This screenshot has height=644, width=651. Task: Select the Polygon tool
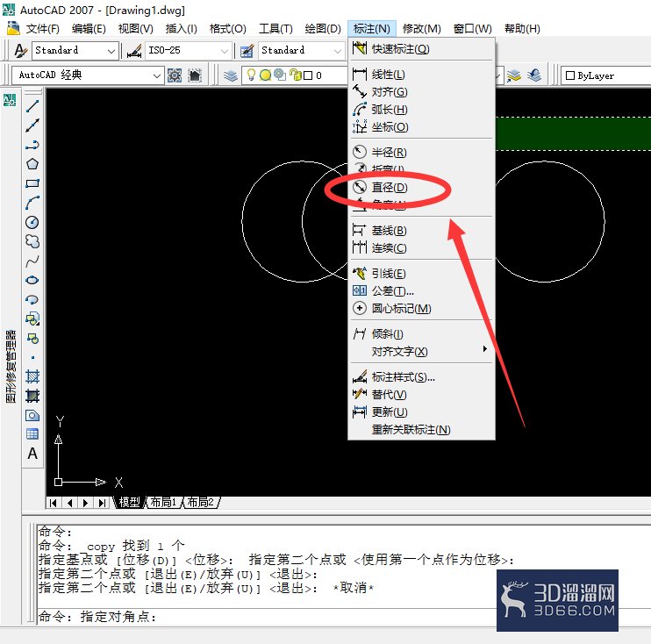pos(32,164)
